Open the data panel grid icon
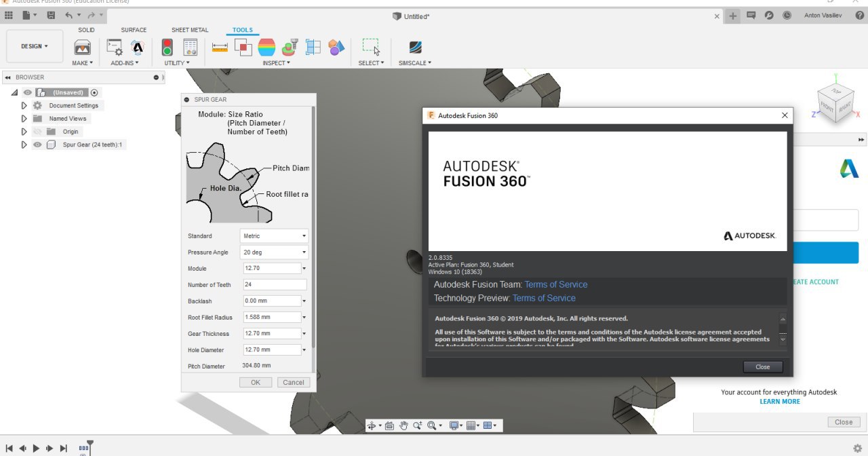 9,15
